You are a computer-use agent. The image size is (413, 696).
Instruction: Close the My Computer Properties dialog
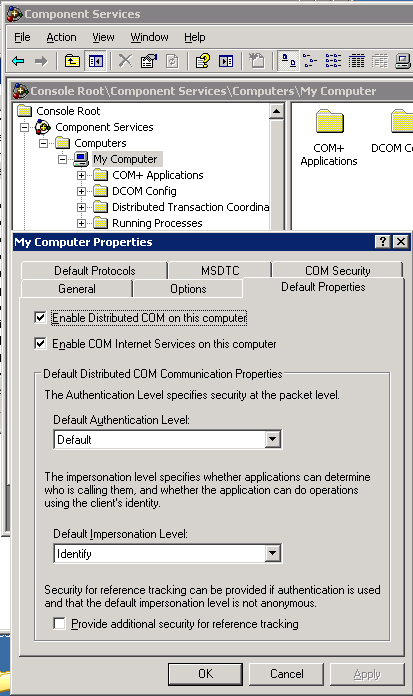click(401, 241)
